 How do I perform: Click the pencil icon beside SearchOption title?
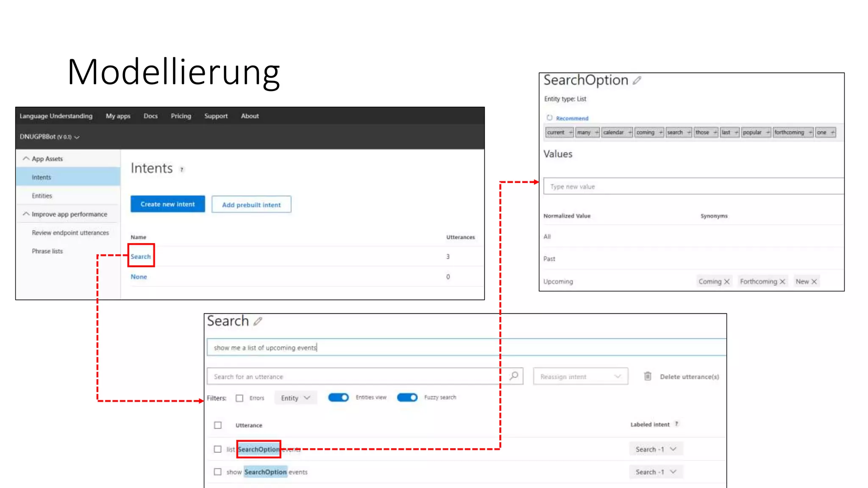tap(637, 80)
